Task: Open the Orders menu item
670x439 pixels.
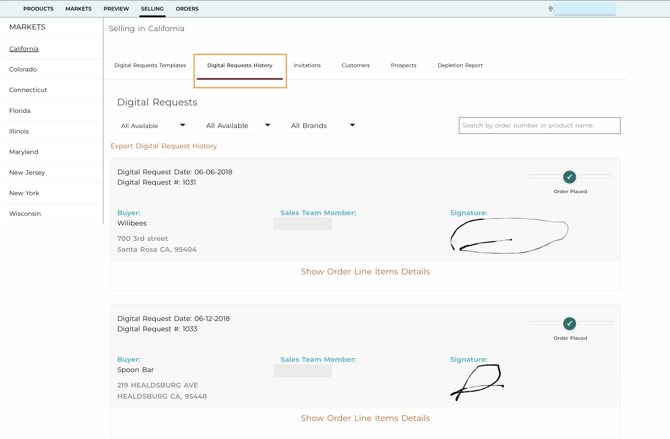Action: tap(187, 9)
